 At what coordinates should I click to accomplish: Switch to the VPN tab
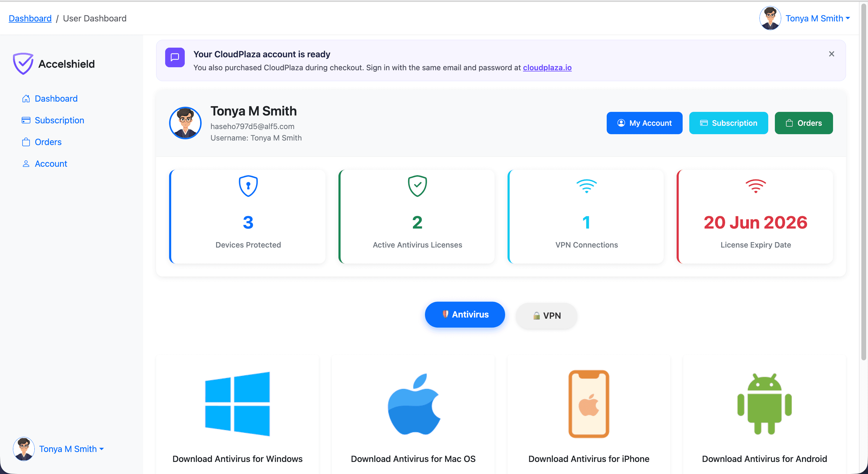tap(546, 316)
